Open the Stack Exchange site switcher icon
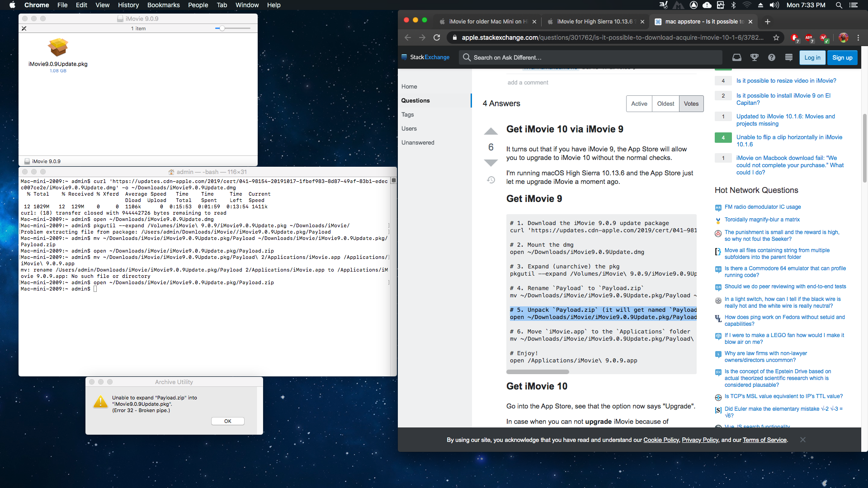This screenshot has width=868, height=488. coord(789,57)
